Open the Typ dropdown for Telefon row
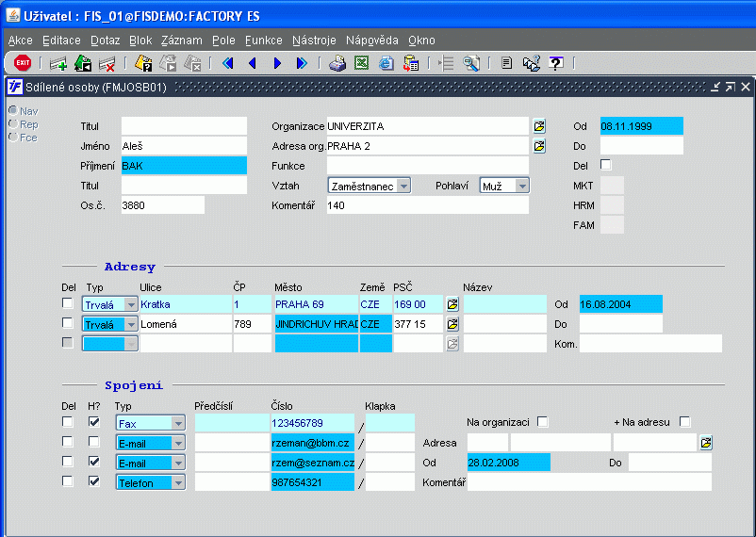 click(177, 482)
